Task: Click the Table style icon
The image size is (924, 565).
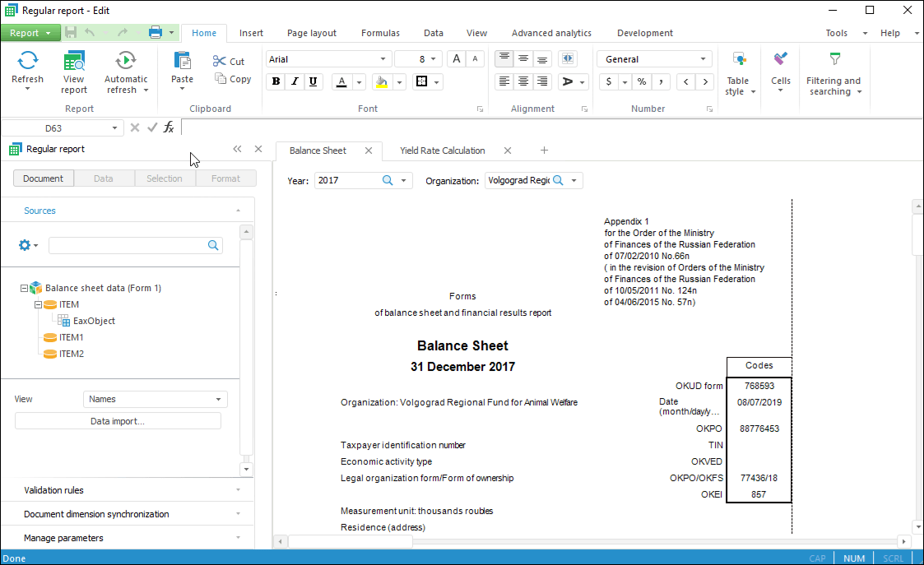Action: pyautogui.click(x=738, y=59)
